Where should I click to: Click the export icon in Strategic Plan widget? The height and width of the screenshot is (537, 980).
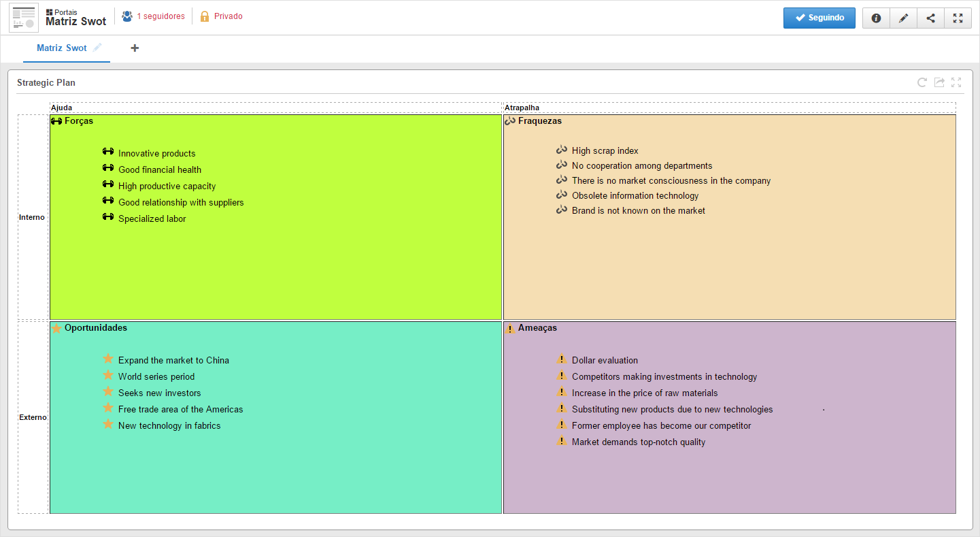(939, 82)
